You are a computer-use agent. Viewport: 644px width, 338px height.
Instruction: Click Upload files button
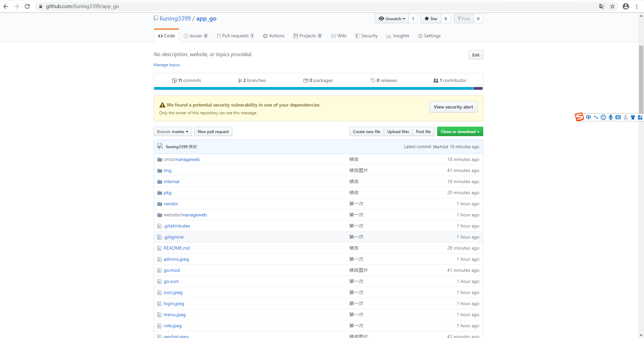click(x=398, y=131)
